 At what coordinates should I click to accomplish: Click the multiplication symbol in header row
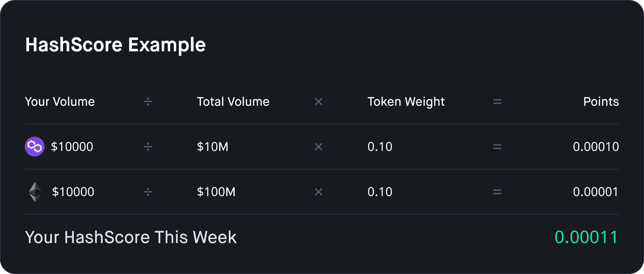pyautogui.click(x=319, y=102)
